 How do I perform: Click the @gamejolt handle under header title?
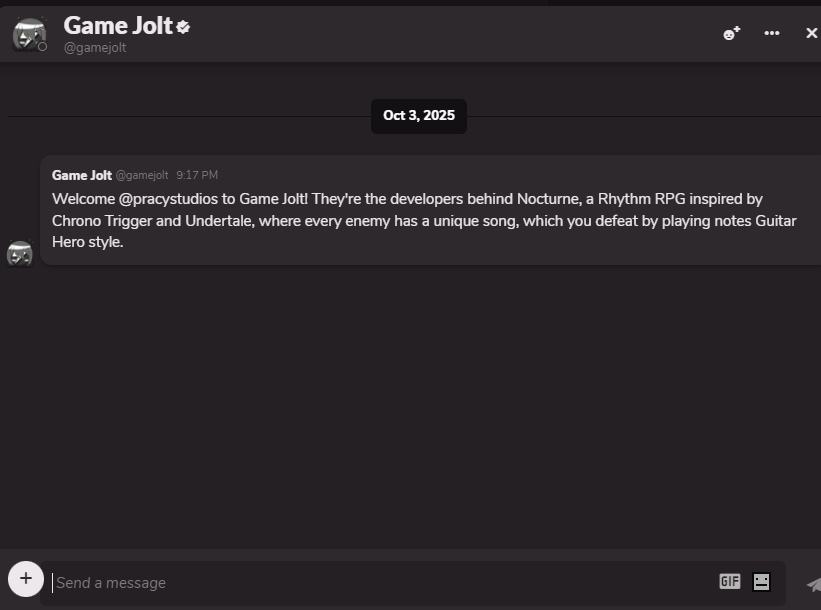95,48
